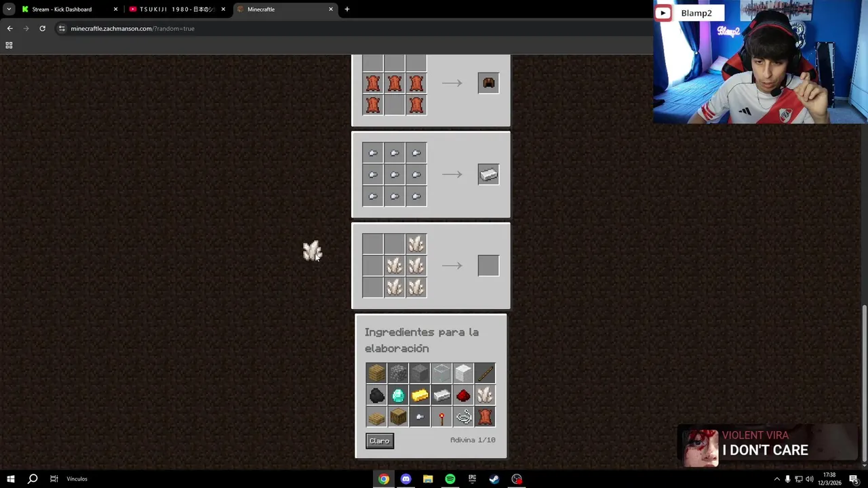Image resolution: width=868 pixels, height=488 pixels.
Task: Open Task View on taskbar
Action: [54, 479]
